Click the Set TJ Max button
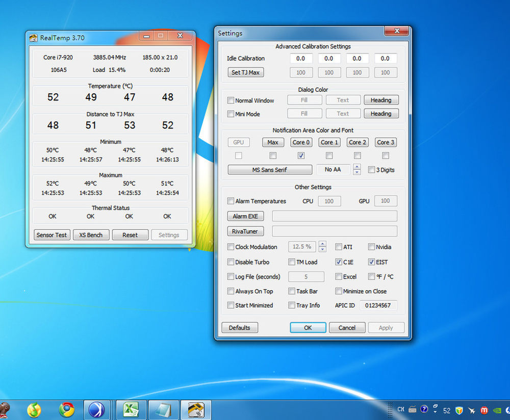Screen dimensions: 510x420 coord(246,72)
